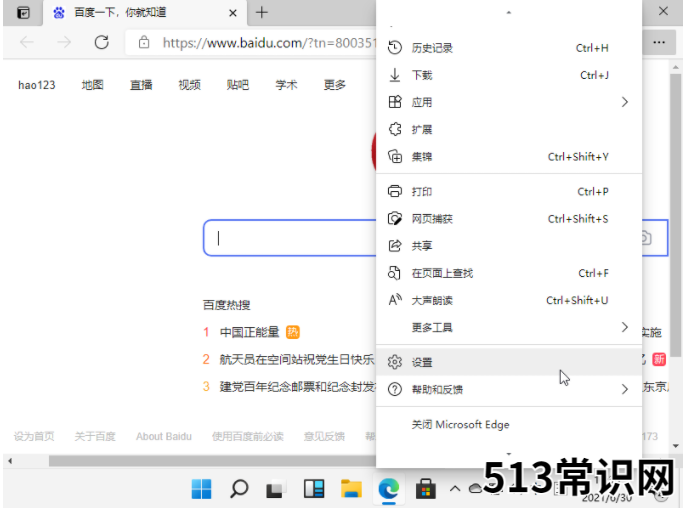Image resolution: width=684 pixels, height=508 pixels.
Task: Open Microsoft Store from taskbar
Action: coord(426,489)
